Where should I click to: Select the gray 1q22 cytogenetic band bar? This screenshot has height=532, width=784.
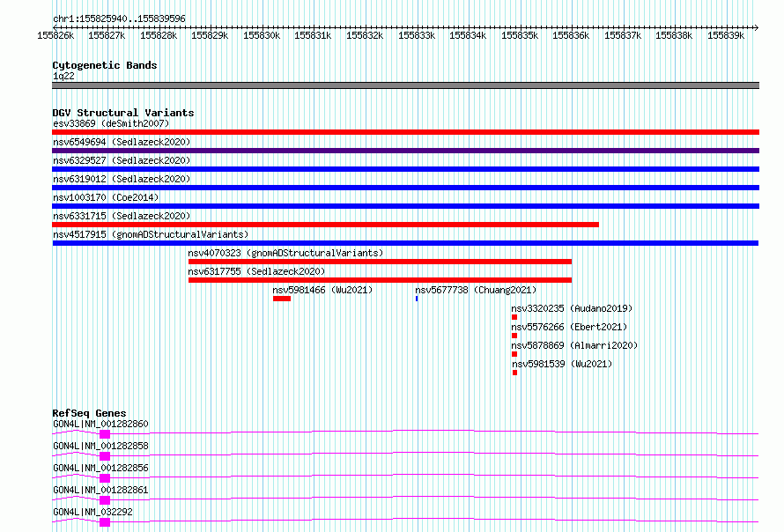tap(405, 85)
